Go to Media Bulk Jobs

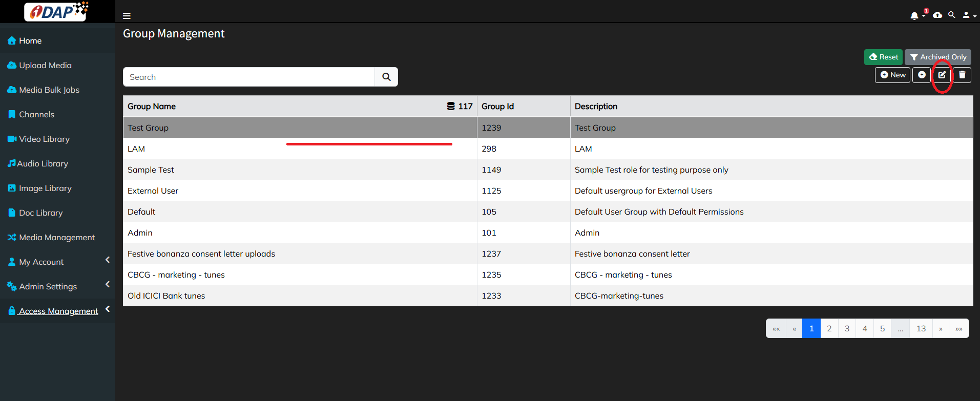pyautogui.click(x=49, y=90)
